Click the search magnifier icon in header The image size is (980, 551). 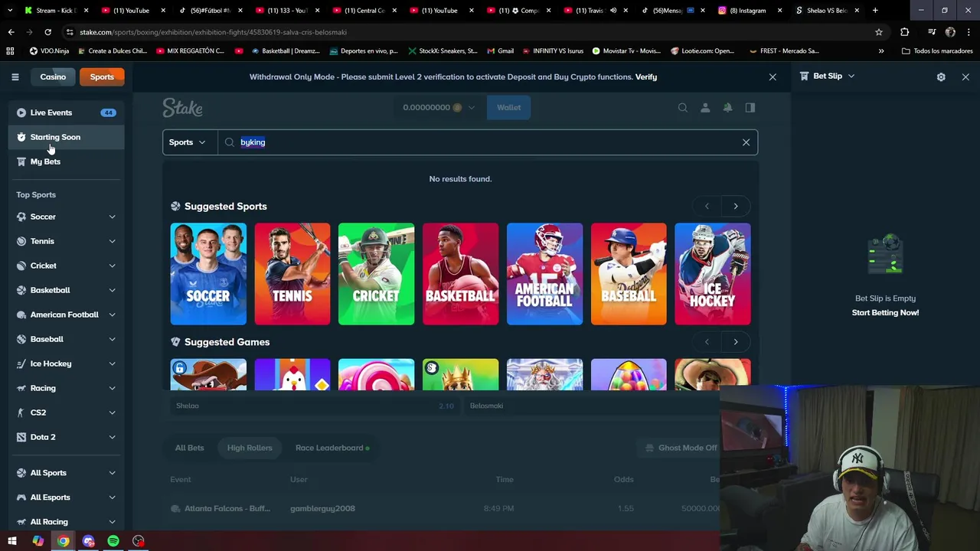point(683,108)
